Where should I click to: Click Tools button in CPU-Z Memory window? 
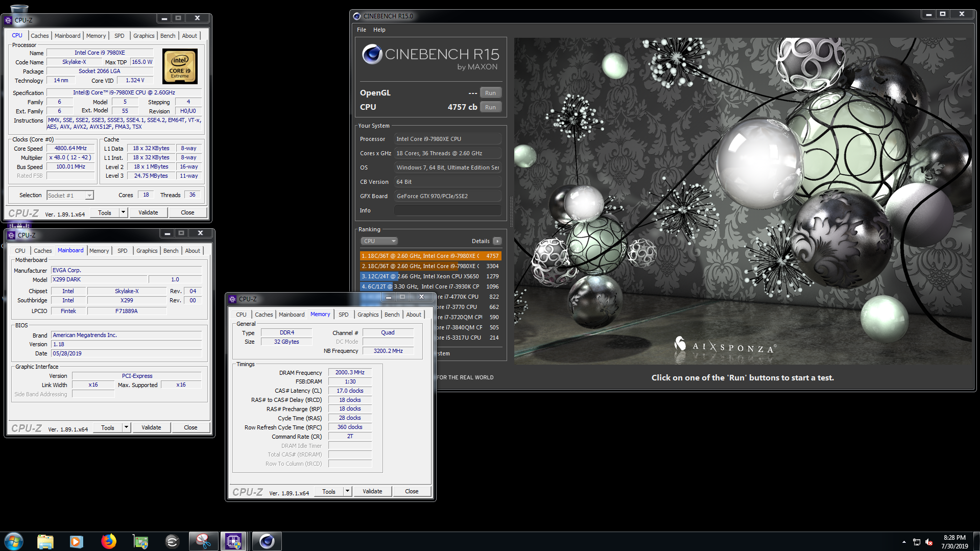pyautogui.click(x=329, y=491)
